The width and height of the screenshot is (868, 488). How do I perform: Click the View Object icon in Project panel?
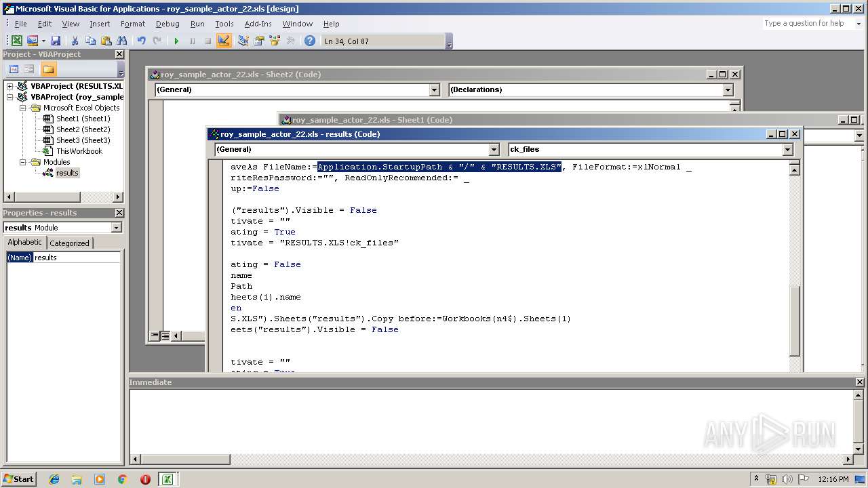pos(29,69)
